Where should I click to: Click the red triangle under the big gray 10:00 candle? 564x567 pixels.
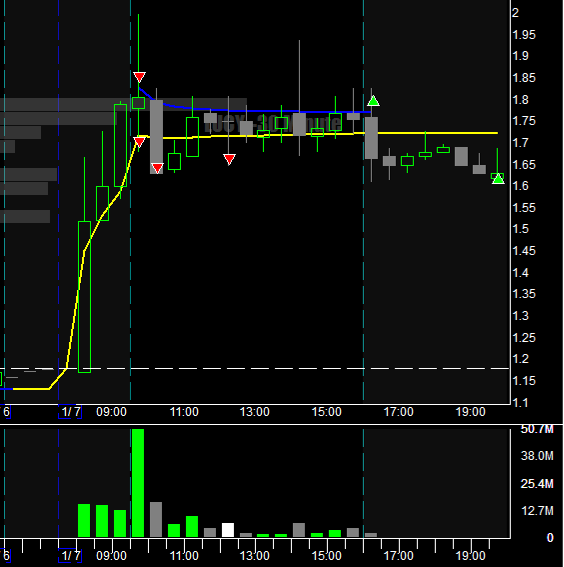tap(157, 168)
